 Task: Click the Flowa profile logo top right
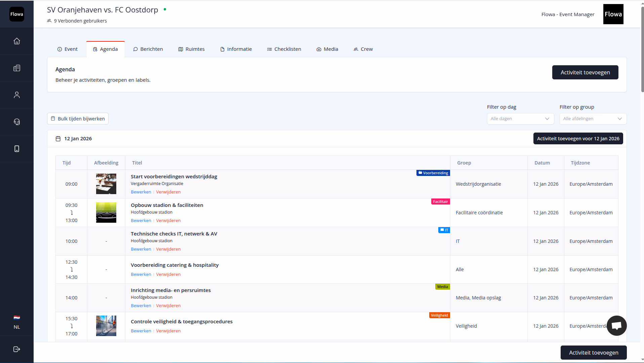613,14
